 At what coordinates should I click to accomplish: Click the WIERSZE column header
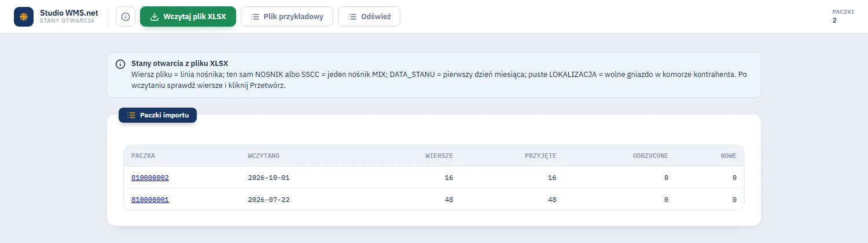(x=439, y=156)
